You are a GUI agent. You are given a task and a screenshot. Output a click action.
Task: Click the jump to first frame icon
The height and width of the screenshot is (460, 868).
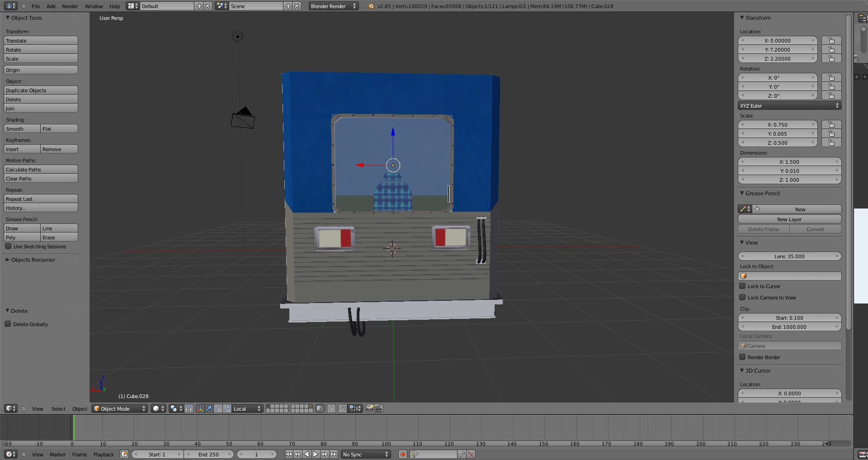[288, 454]
